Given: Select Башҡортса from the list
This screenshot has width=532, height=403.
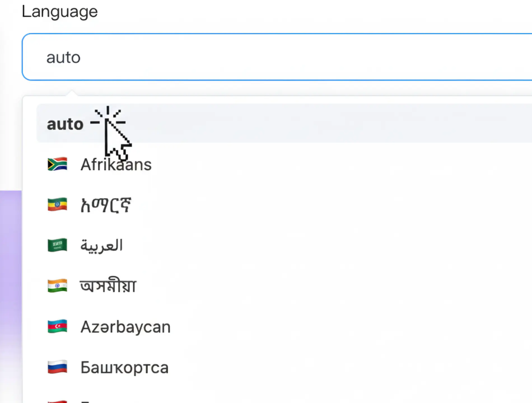Looking at the screenshot, I should click(x=124, y=367).
